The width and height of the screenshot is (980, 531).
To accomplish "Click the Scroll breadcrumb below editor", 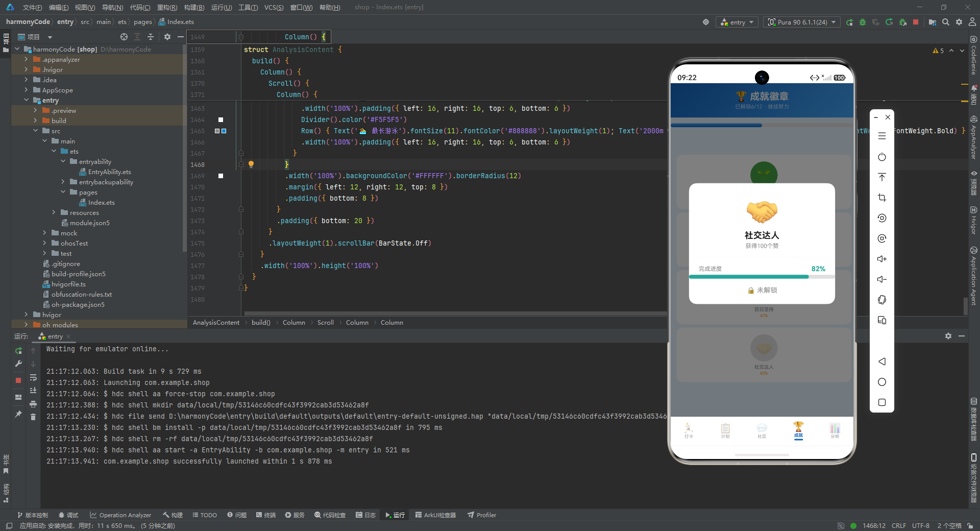I will pos(326,322).
